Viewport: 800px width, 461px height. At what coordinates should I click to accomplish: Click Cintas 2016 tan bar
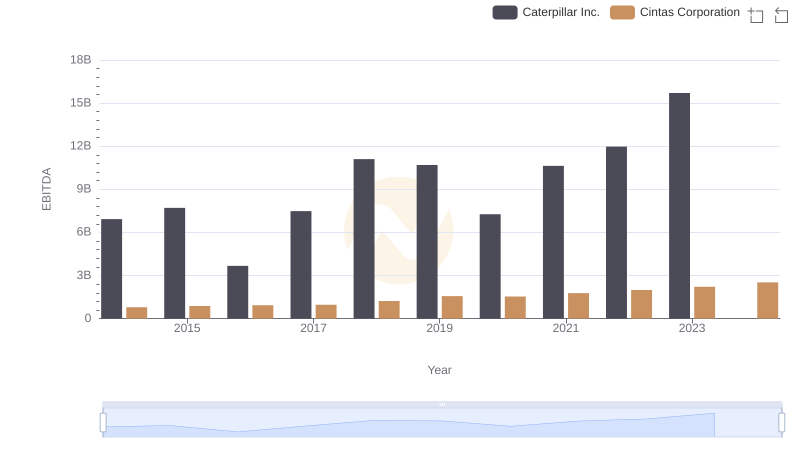(x=263, y=312)
